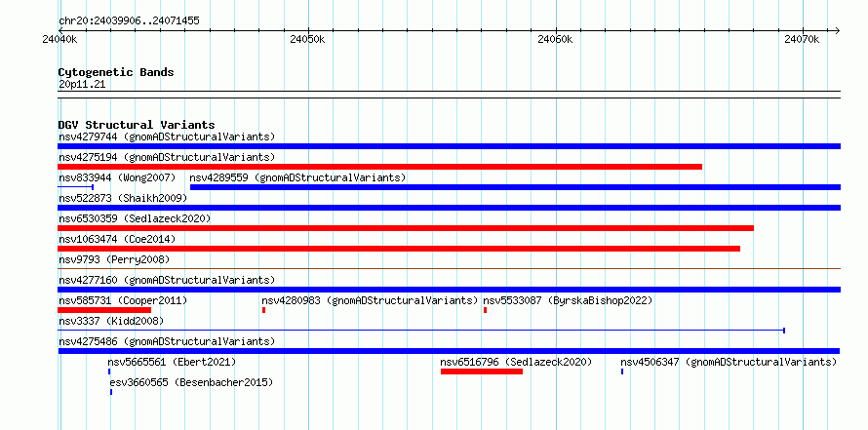Screen dimensions: 868x430
Task: Click the nsv833944 Wong2007 thin blue line
Action: 76,187
